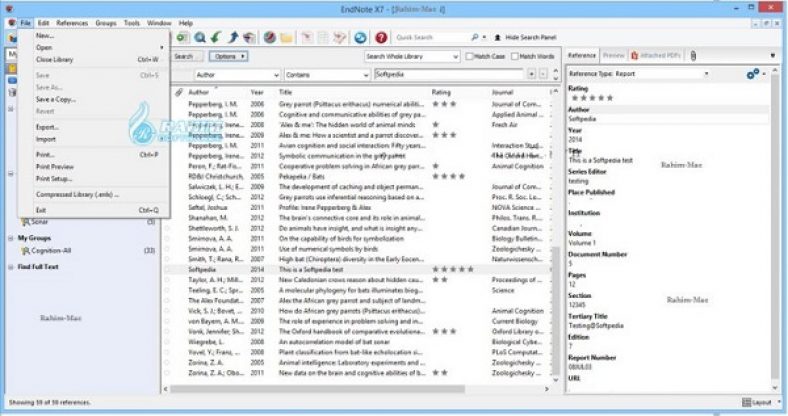Click the reference list vertical scrollbar

(x=555, y=310)
